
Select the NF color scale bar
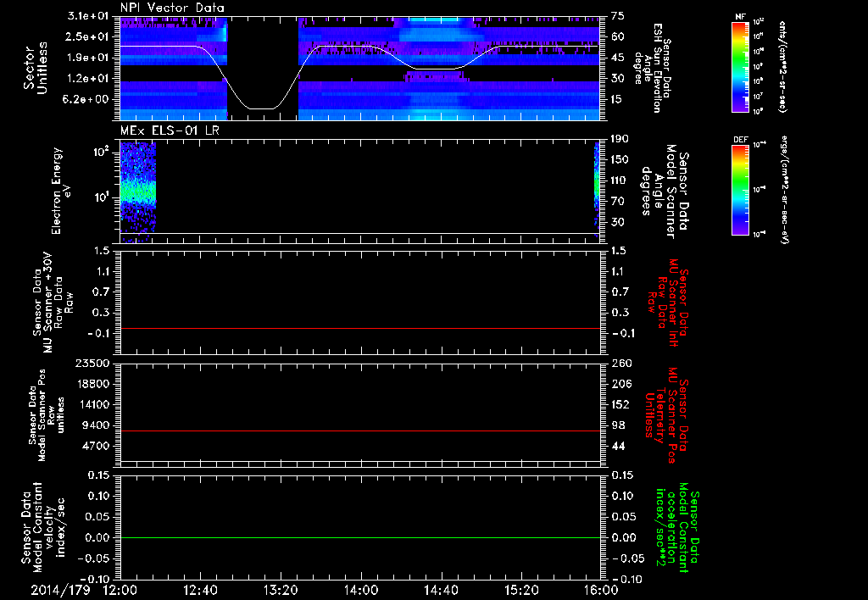(x=741, y=66)
